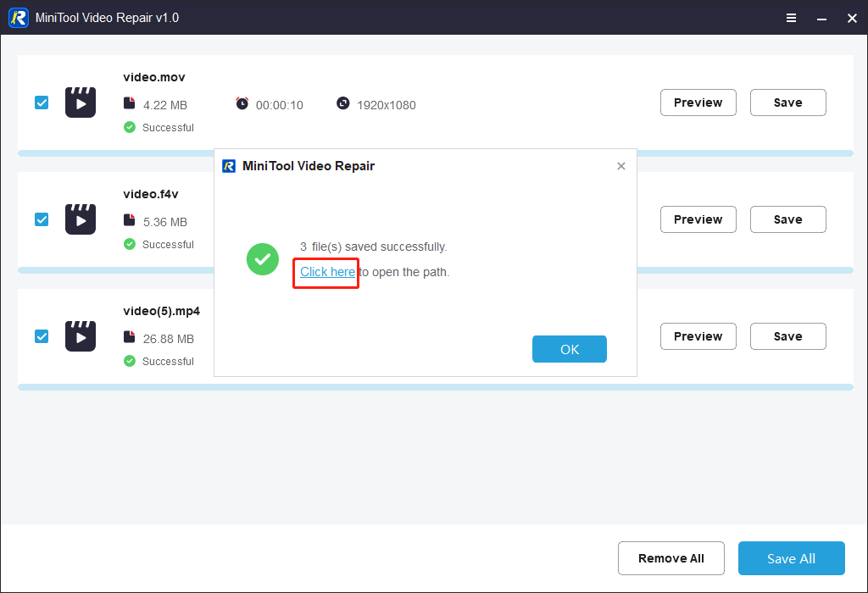Click the 5.36 MB size text

tap(165, 222)
